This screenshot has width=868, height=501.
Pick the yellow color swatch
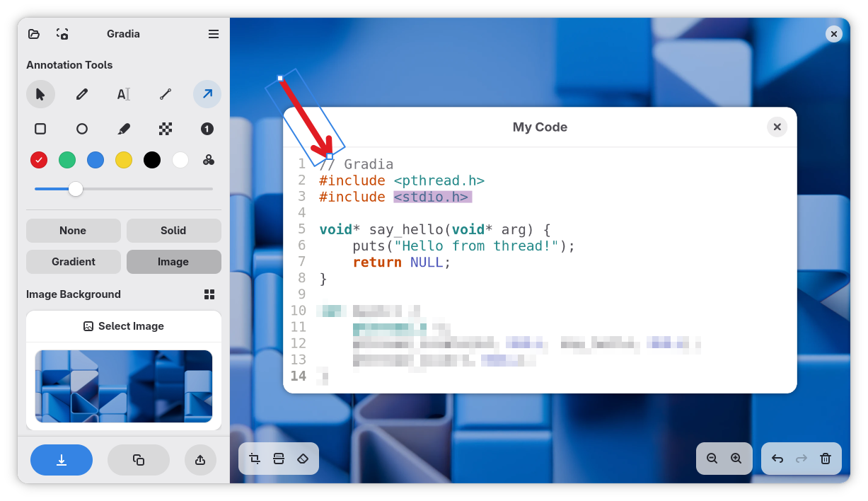[124, 161]
